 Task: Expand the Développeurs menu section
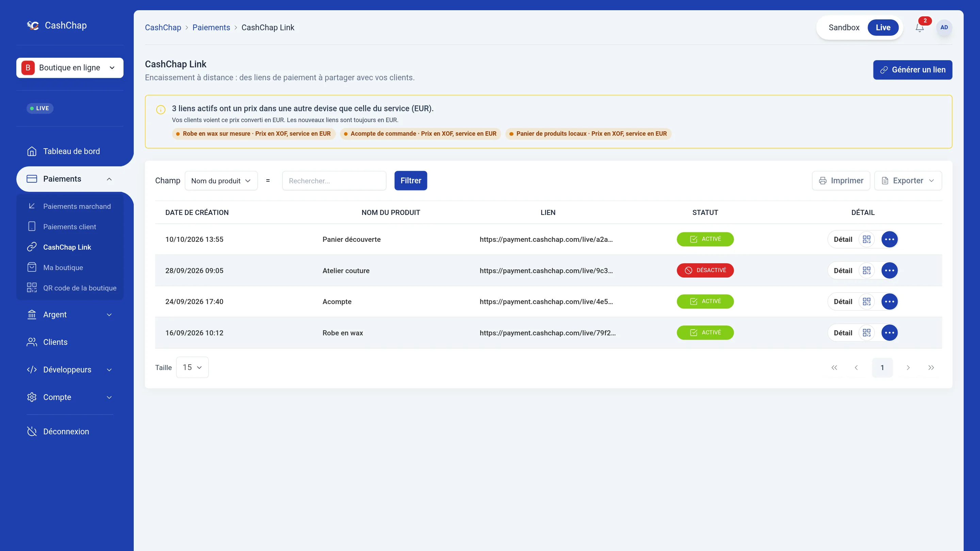[x=70, y=370]
